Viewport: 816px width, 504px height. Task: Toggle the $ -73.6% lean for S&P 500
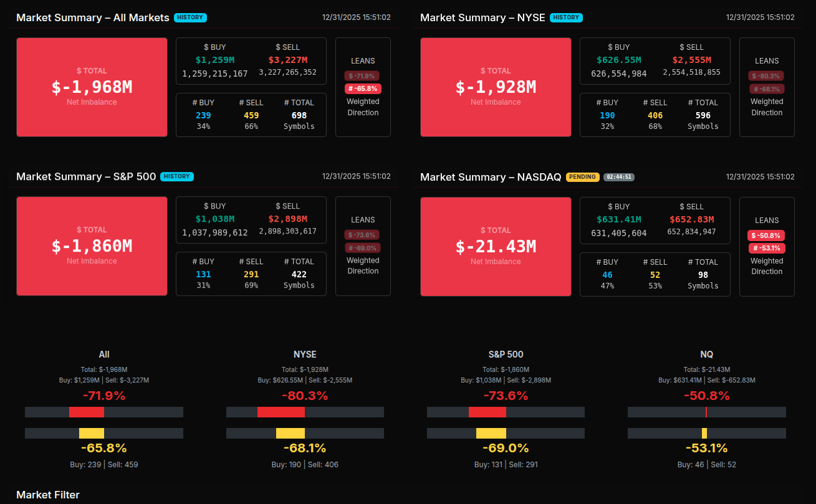362,235
